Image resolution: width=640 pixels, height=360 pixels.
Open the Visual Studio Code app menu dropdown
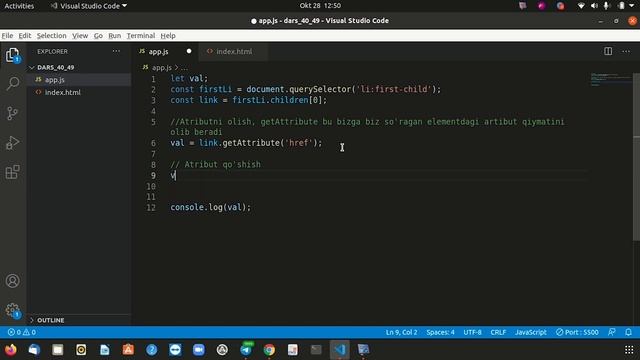(x=89, y=6)
